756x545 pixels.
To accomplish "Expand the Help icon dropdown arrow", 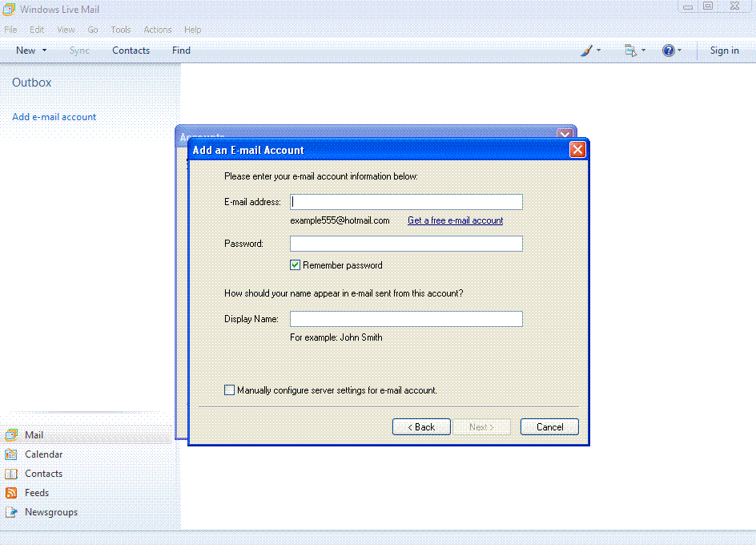I will click(679, 50).
